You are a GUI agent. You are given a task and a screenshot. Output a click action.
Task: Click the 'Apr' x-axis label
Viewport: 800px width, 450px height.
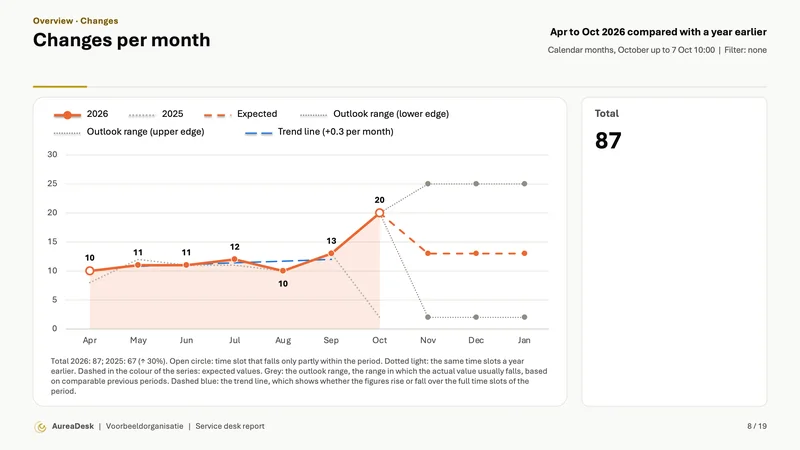90,340
